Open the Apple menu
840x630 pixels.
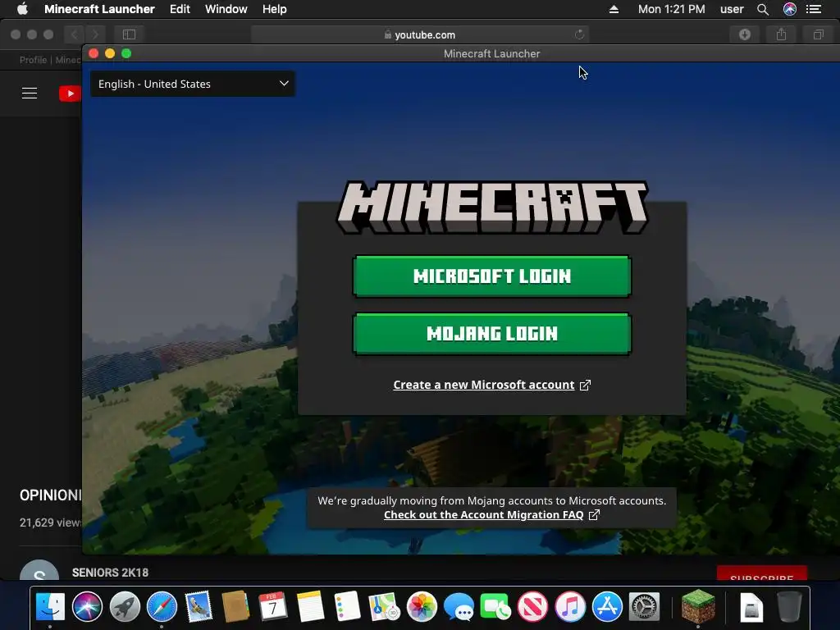22,9
